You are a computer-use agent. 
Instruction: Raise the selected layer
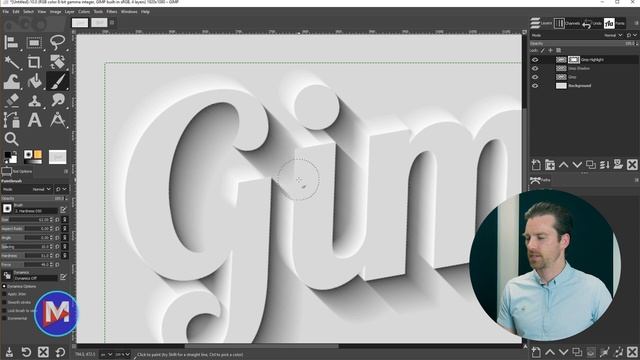[564, 164]
